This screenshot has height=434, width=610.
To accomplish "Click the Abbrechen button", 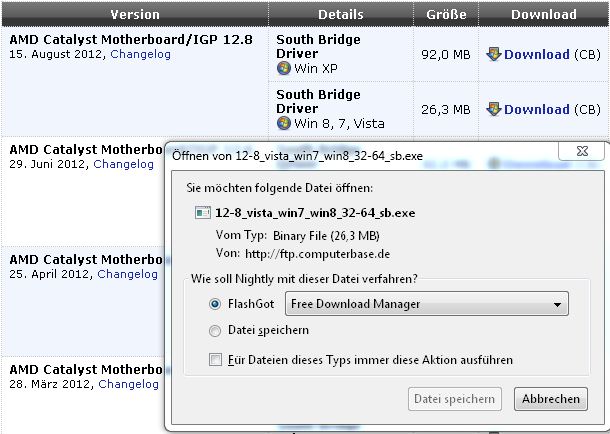I will 550,399.
